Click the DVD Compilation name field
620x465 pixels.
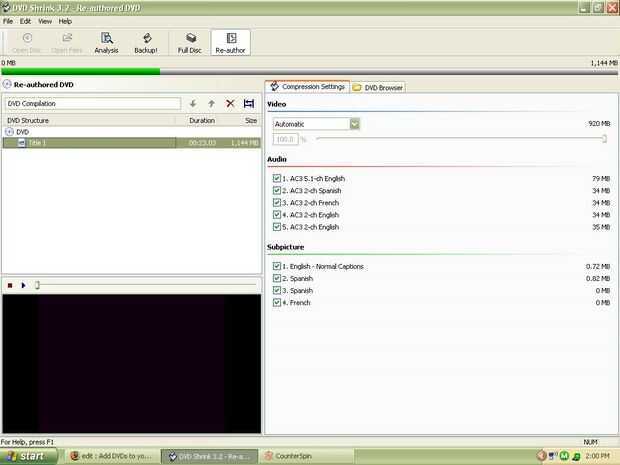(93, 104)
